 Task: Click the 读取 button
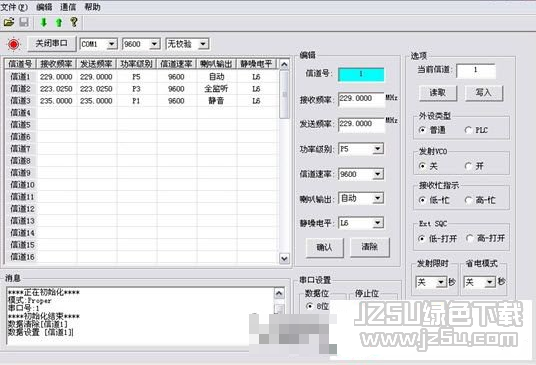pos(438,93)
